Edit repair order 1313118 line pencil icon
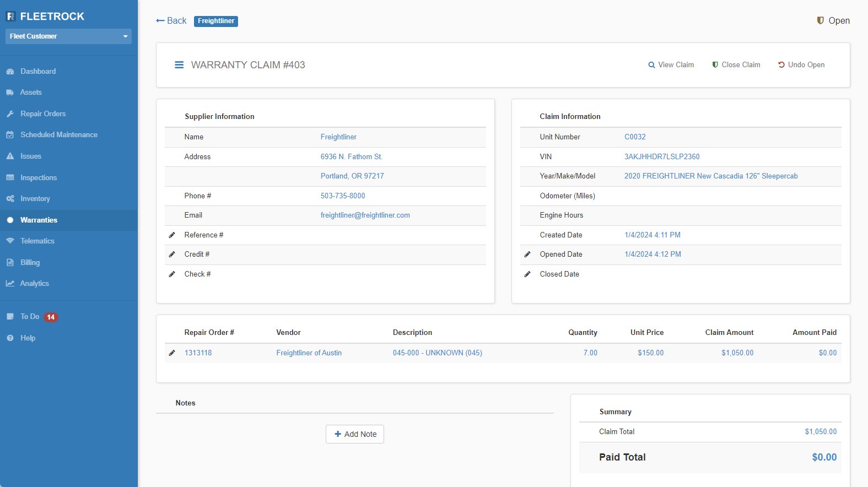The width and height of the screenshot is (868, 487). (172, 353)
